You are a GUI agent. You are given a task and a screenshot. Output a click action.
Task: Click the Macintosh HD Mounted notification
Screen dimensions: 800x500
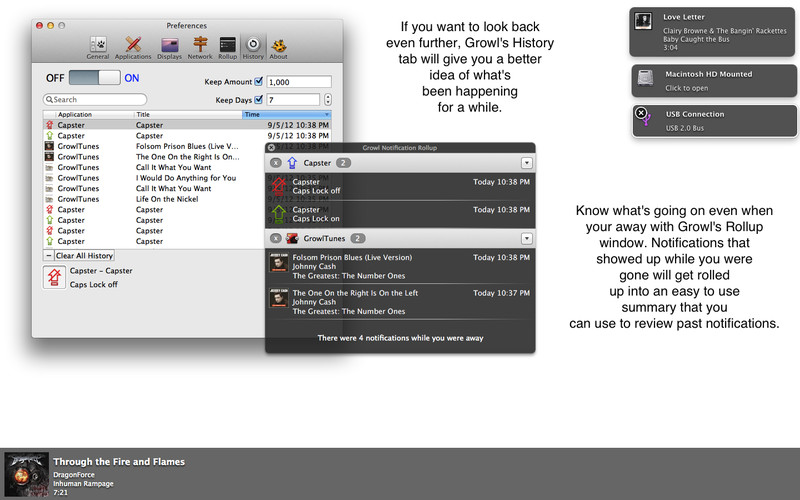710,80
